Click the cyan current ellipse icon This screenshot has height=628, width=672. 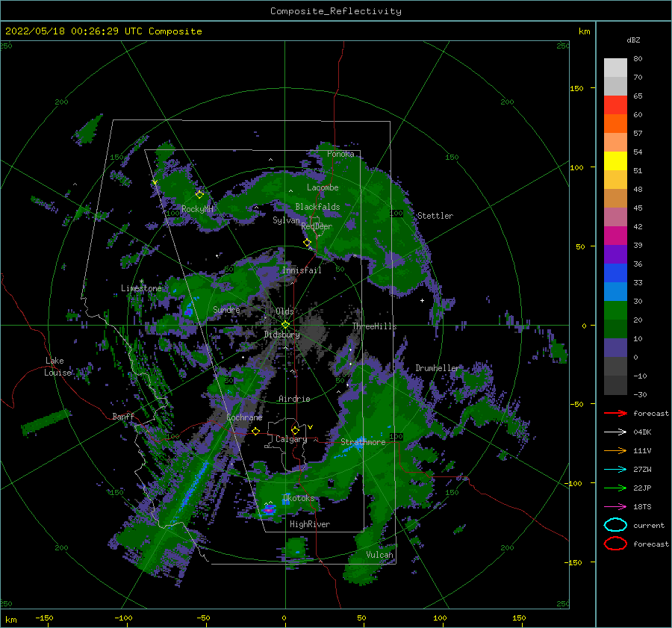click(x=615, y=525)
